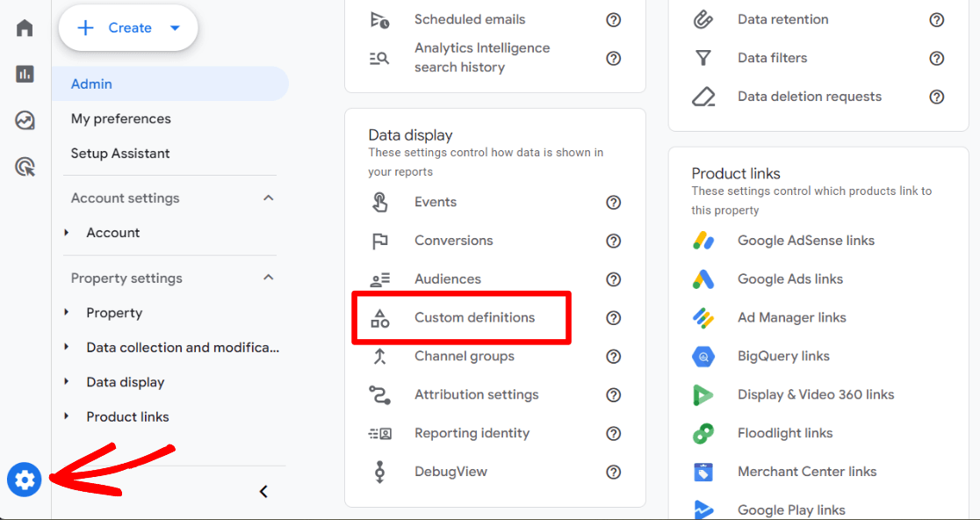The image size is (980, 520).
Task: Go to My preferences
Action: 121,119
